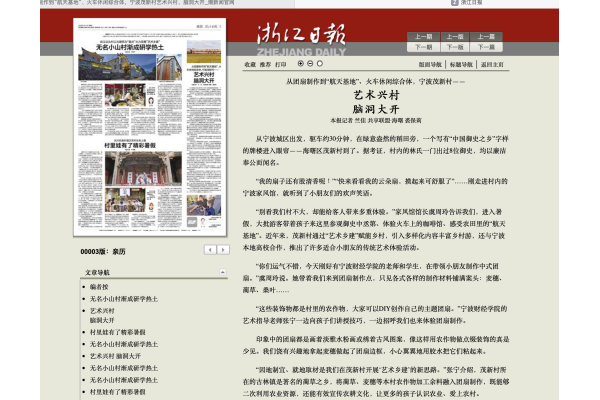Click 推荐 link

[266, 63]
